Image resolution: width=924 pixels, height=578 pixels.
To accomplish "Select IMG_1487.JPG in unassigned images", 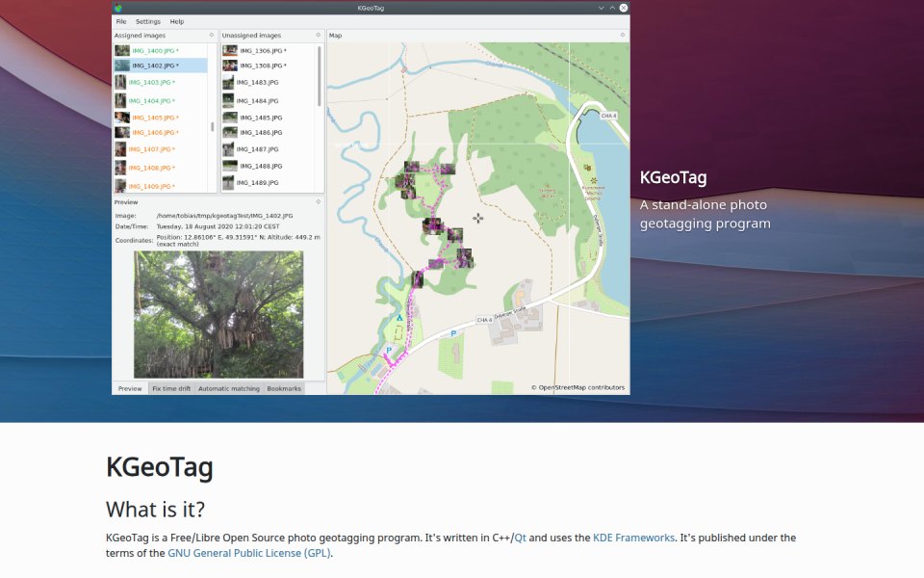I will (269, 149).
